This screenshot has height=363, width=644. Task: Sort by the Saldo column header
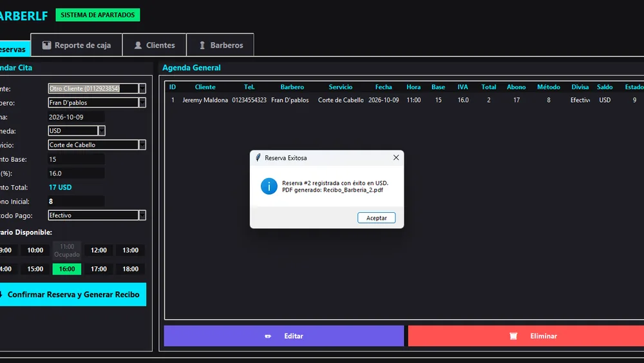pos(605,87)
